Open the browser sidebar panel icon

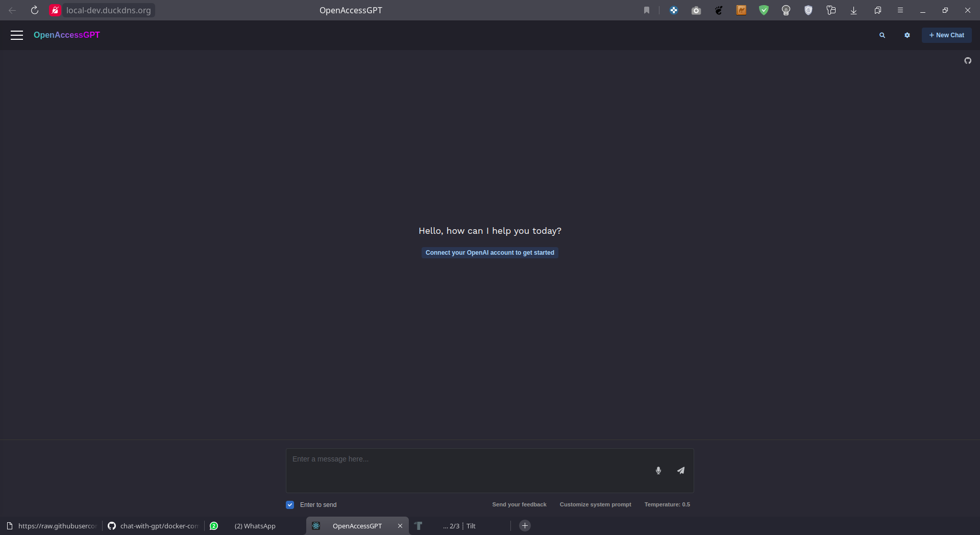[831, 10]
